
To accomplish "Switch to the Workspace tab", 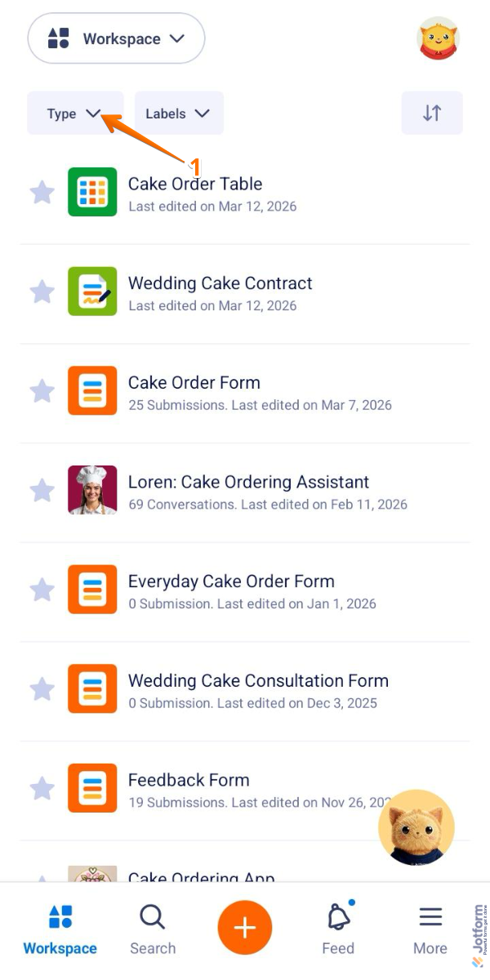I will click(x=60, y=927).
